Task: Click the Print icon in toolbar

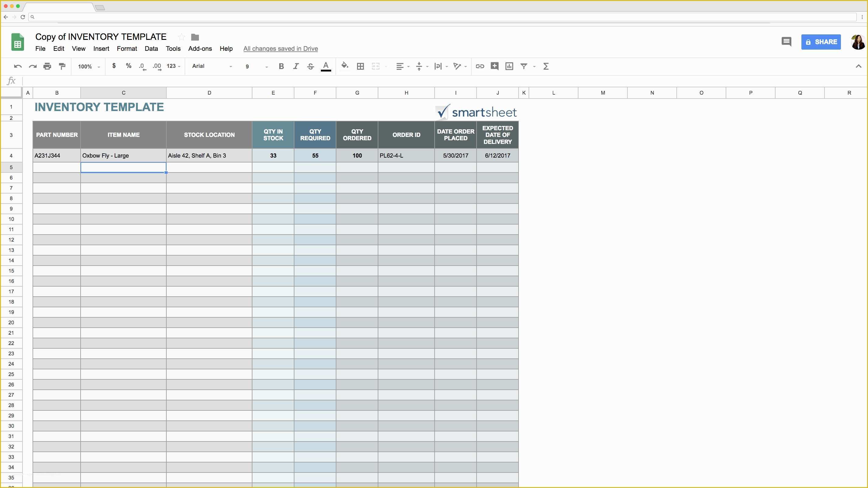Action: click(x=47, y=66)
